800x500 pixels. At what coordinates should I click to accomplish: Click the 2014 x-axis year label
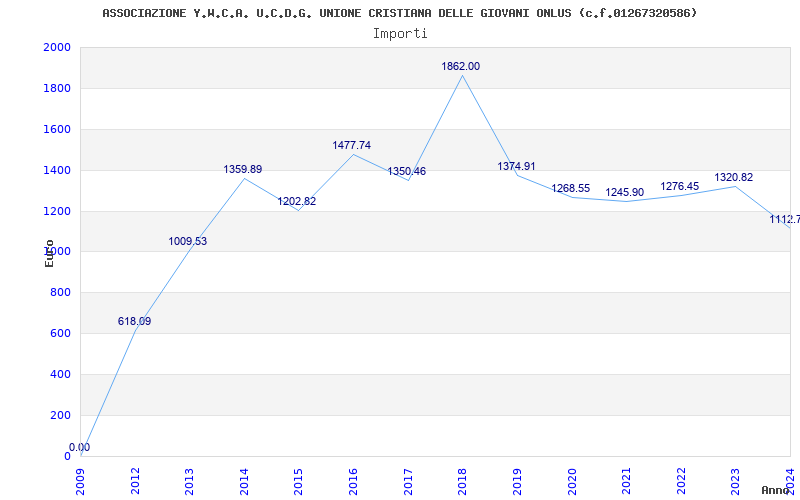244,481
